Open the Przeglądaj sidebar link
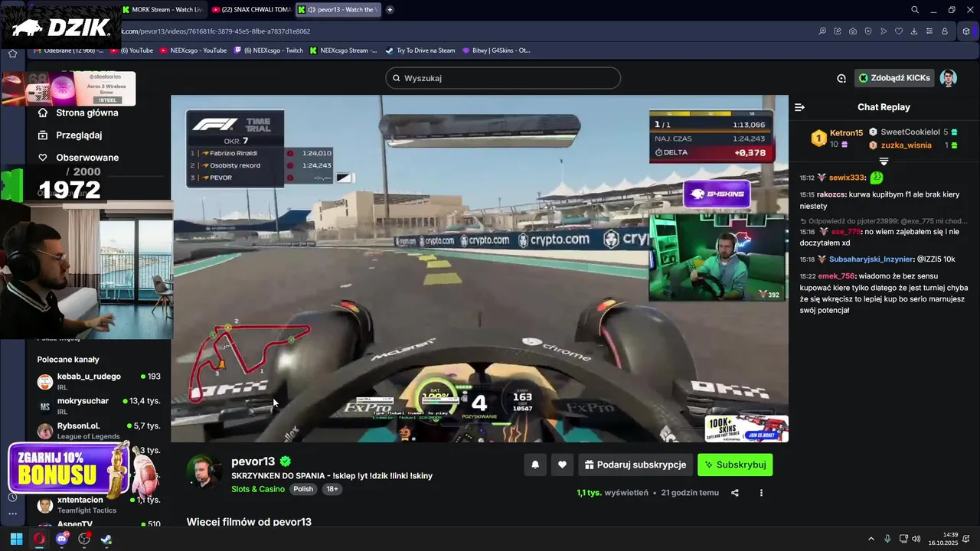This screenshot has height=551, width=980. [x=70, y=135]
